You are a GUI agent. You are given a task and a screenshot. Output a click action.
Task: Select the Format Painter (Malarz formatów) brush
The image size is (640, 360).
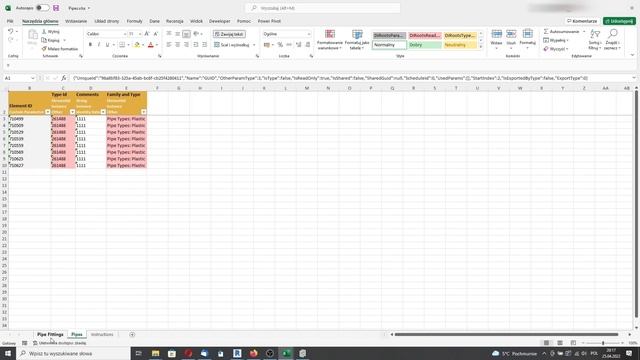click(60, 49)
